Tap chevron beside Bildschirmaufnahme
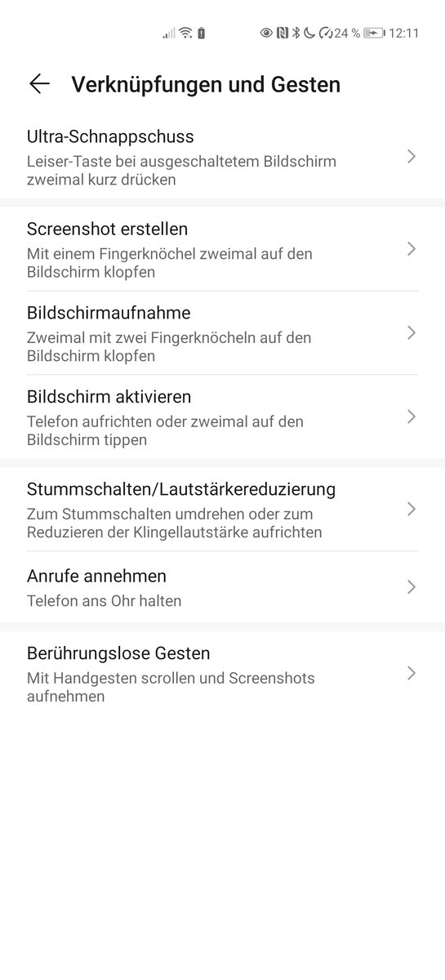This screenshot has width=445, height=980. (412, 332)
